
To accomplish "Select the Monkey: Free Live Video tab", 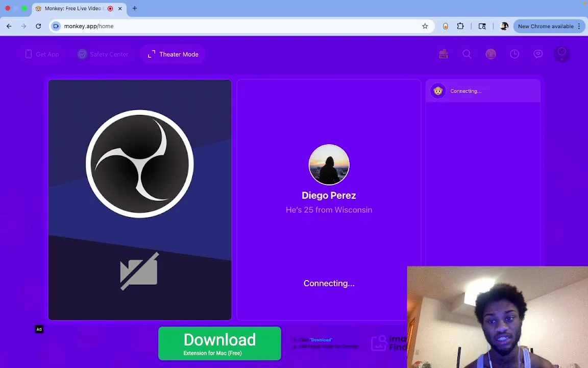I will tap(79, 9).
